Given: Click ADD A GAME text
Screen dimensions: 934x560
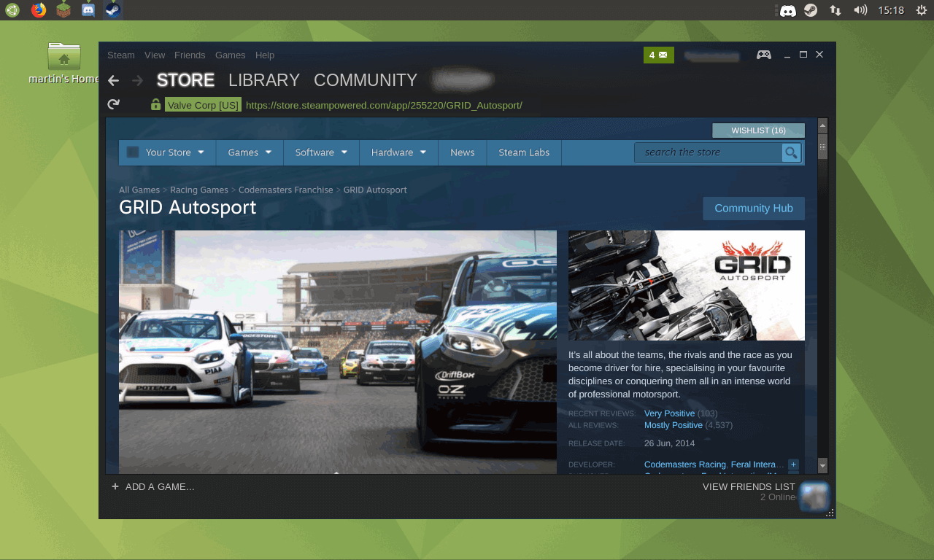Looking at the screenshot, I should [x=160, y=486].
